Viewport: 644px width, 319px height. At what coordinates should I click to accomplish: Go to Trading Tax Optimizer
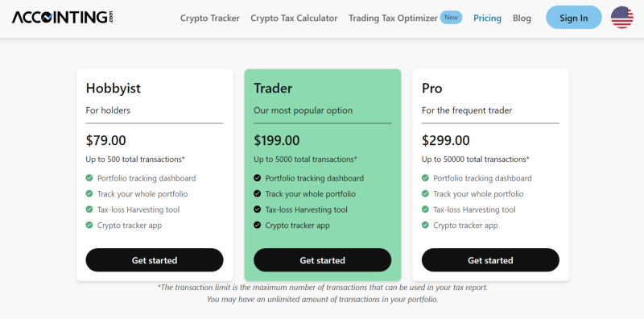[393, 18]
